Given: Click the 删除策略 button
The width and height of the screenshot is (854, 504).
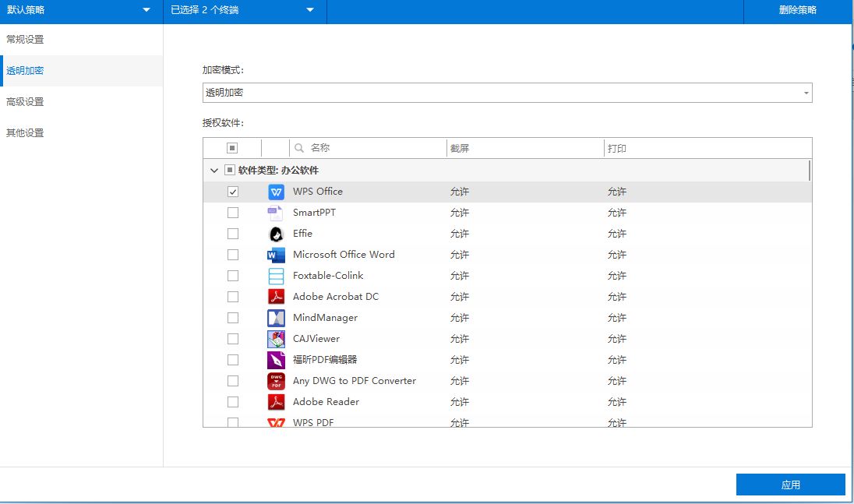Looking at the screenshot, I should 797,10.
